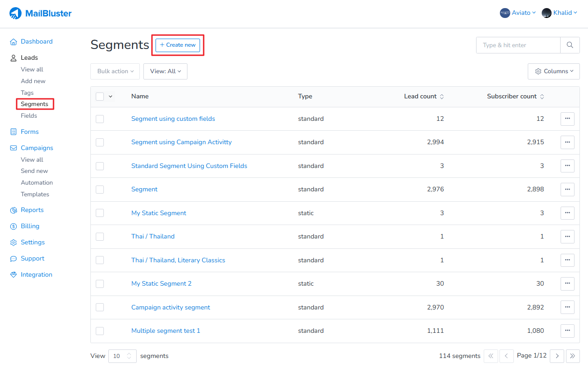The height and width of the screenshot is (371, 588).
Task: Open the actions menu for My Static Segment
Action: (x=567, y=213)
